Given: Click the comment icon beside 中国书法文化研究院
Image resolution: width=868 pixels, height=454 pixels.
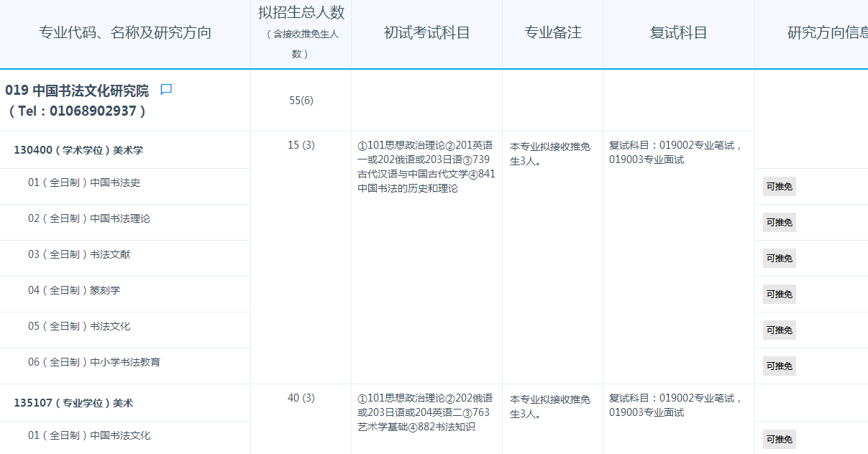Looking at the screenshot, I should (166, 90).
